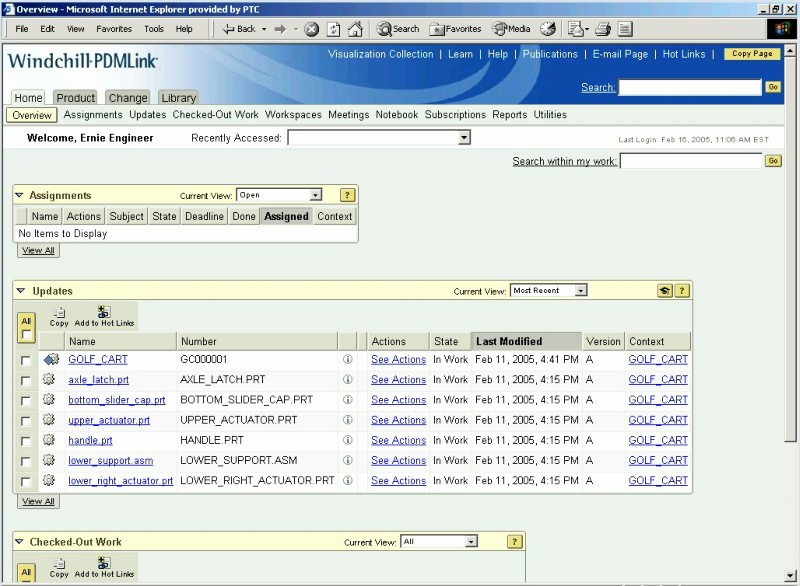The height and width of the screenshot is (586, 800).
Task: Open info icon for HANDLE.PRT row
Action: pyautogui.click(x=347, y=440)
